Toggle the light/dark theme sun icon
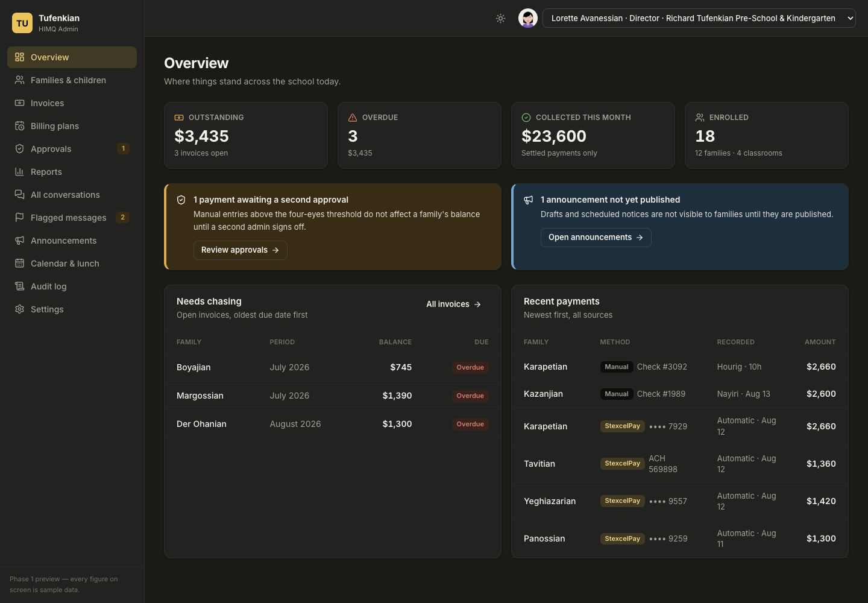 point(500,19)
